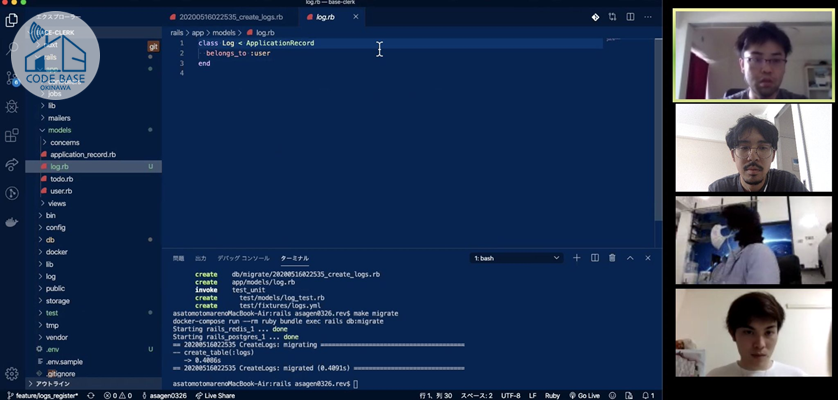Open the Run and Debug view
The image size is (838, 400).
(12, 106)
